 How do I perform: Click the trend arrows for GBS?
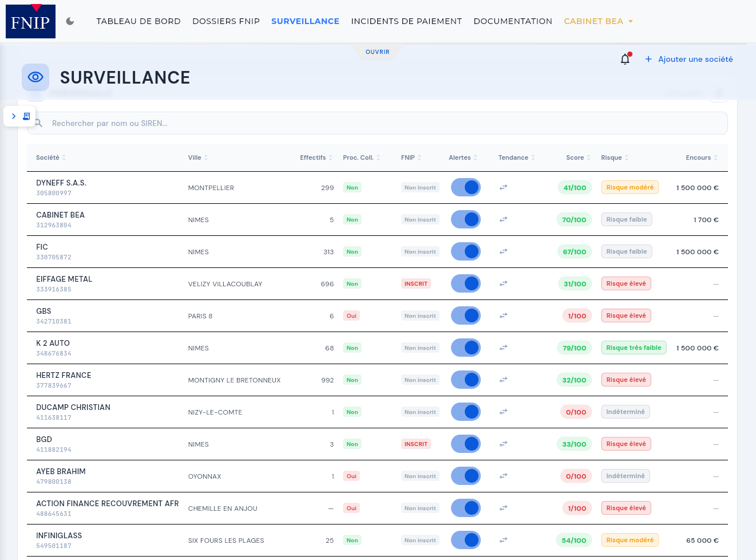504,316
